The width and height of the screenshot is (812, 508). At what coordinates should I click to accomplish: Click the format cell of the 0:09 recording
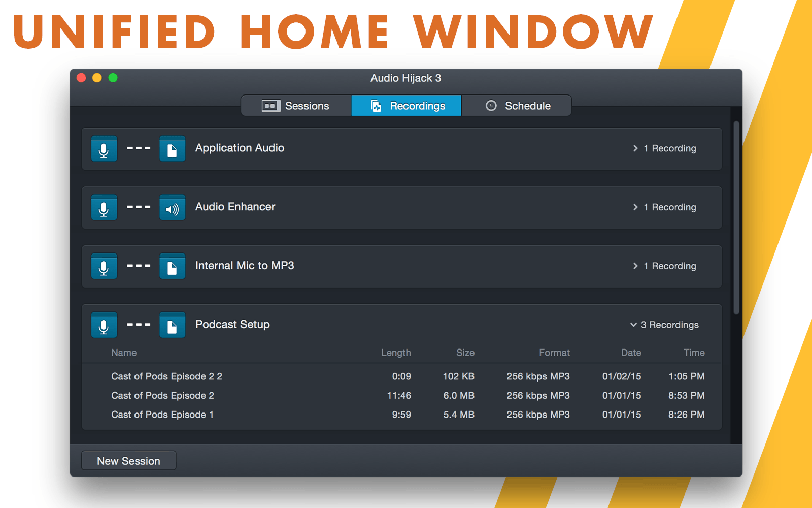pos(538,376)
